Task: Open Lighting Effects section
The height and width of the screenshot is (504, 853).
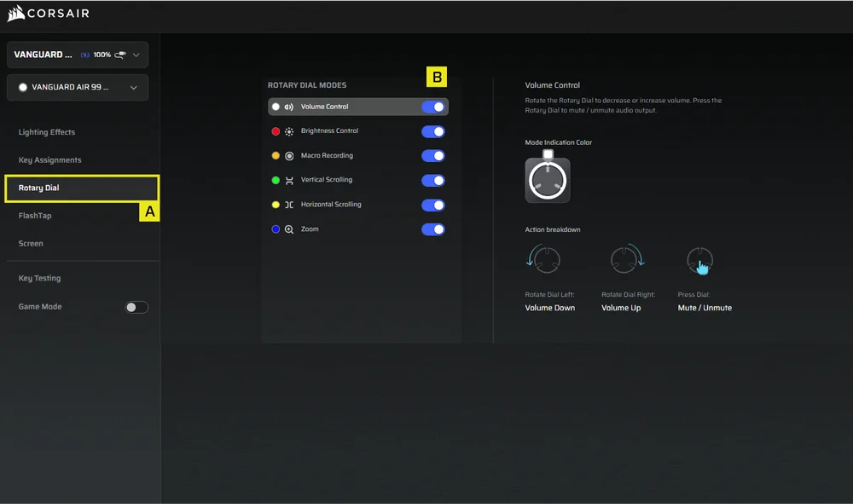Action: pos(47,132)
